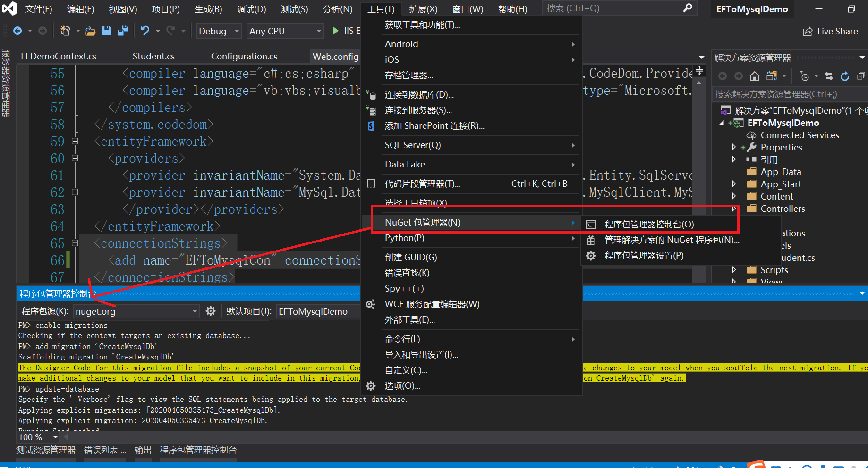This screenshot has height=468, width=868.
Task: Open the nuget.org package source dropdown
Action: point(136,311)
